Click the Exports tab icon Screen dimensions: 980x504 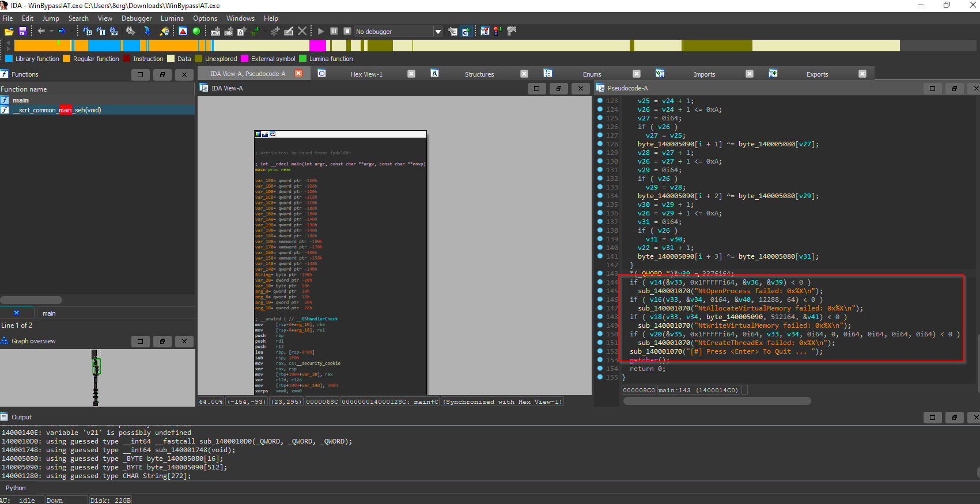click(x=773, y=73)
